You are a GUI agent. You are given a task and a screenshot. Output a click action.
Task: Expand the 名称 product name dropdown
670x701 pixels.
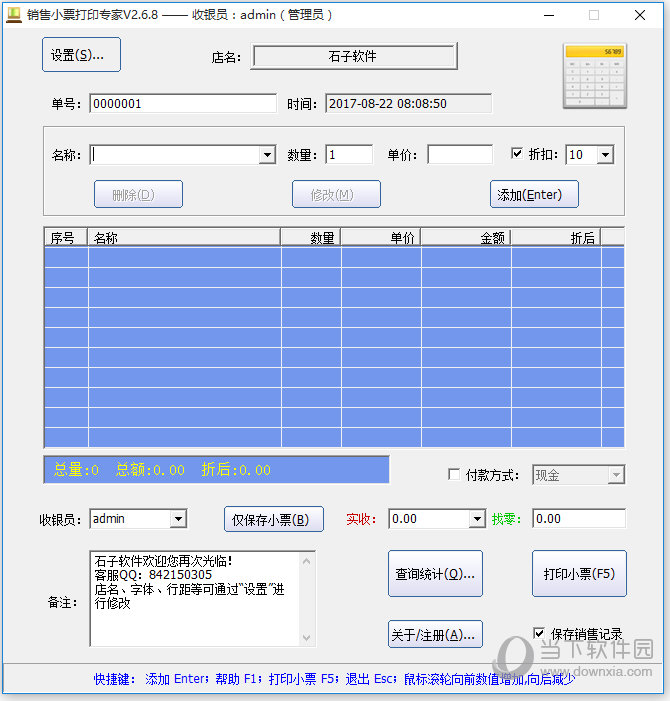(267, 155)
